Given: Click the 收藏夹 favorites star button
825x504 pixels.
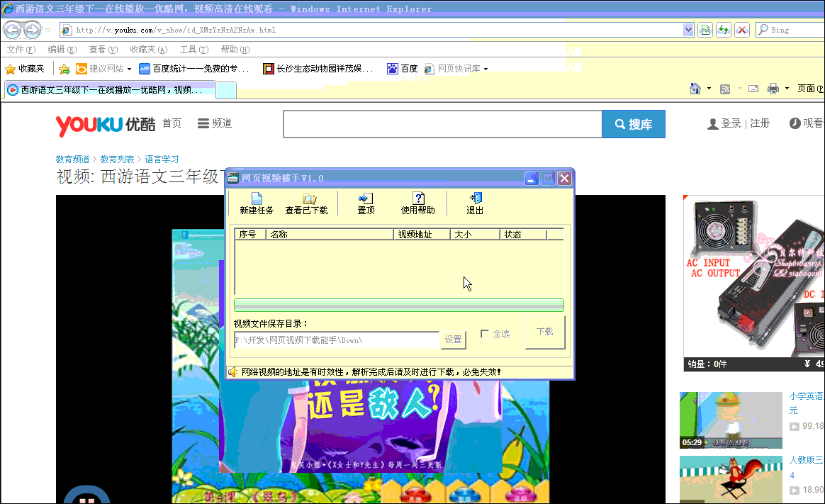Looking at the screenshot, I should (25, 68).
